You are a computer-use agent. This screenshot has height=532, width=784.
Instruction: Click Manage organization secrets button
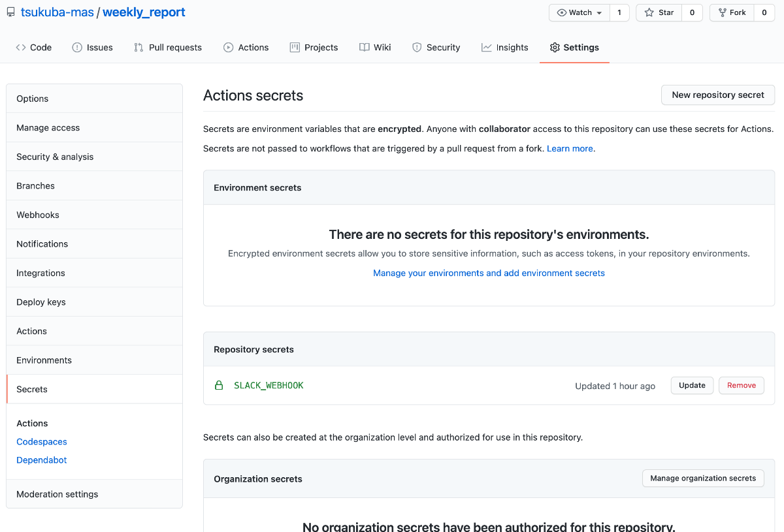coord(703,478)
